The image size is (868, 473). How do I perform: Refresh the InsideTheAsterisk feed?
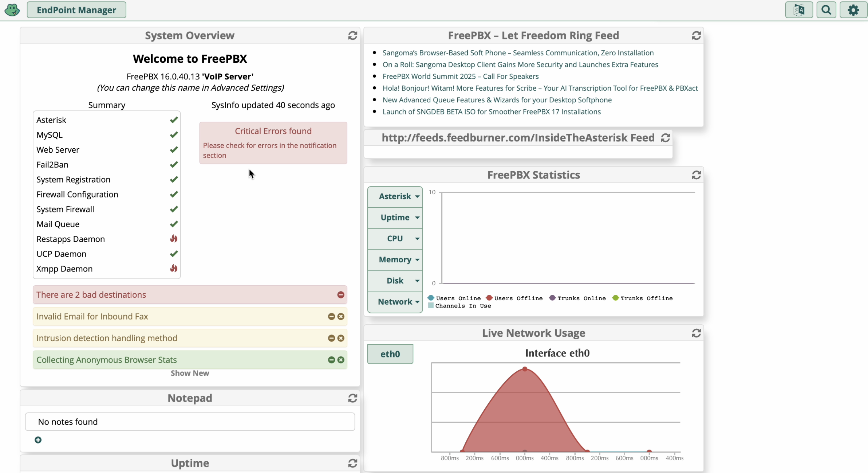(x=666, y=138)
